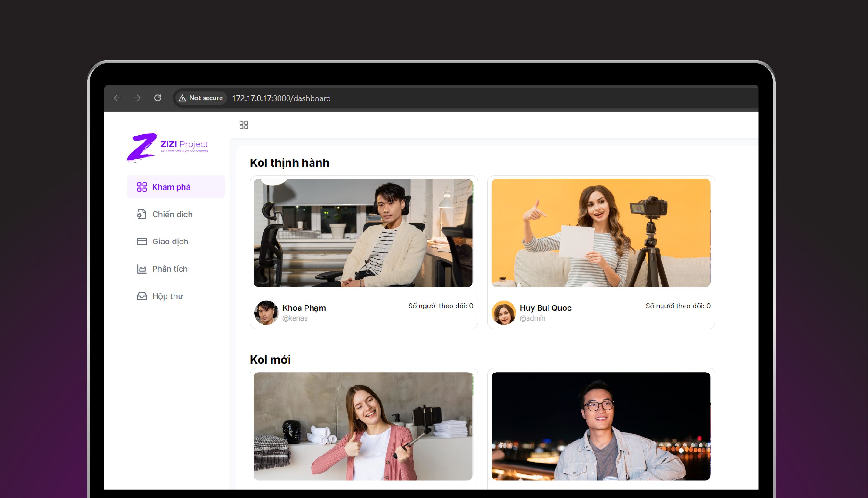Click the Hộp thư inbox icon

click(x=142, y=296)
